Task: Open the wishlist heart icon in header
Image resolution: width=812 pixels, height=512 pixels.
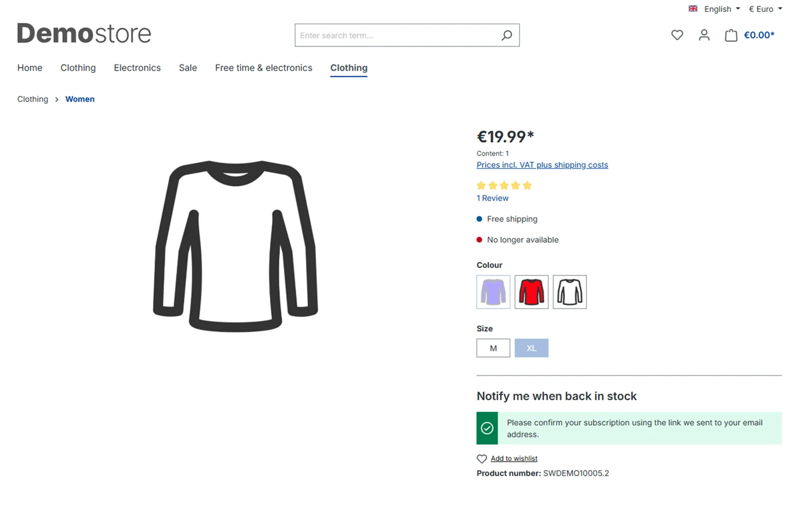Action: pyautogui.click(x=677, y=35)
